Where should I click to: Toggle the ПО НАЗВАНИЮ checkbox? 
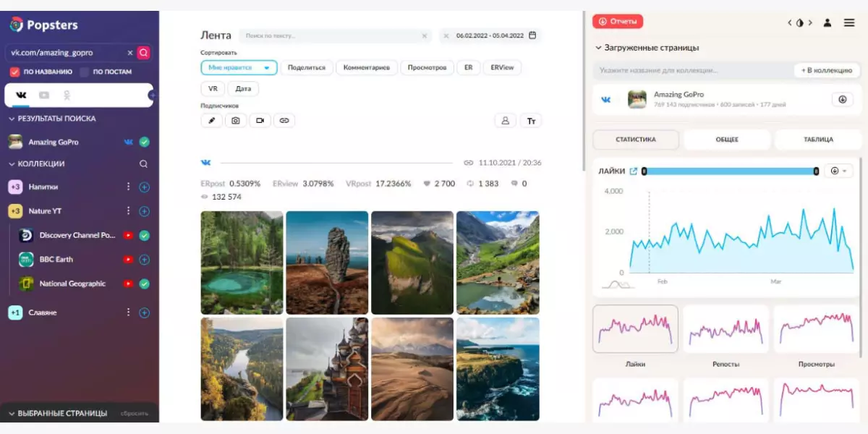click(x=14, y=72)
